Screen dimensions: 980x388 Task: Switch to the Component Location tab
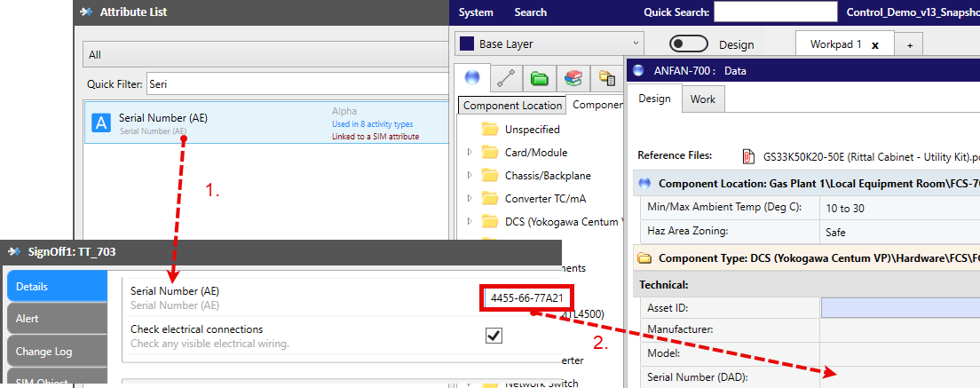(x=512, y=106)
